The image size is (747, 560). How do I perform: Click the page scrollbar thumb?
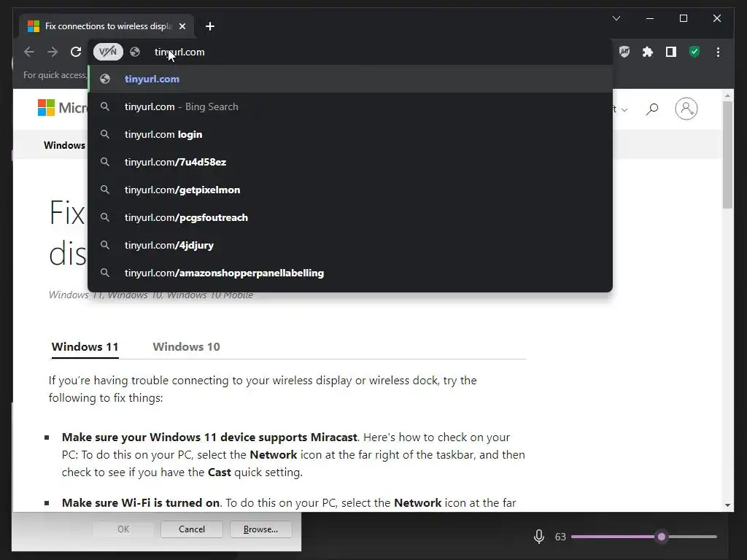pos(727,155)
